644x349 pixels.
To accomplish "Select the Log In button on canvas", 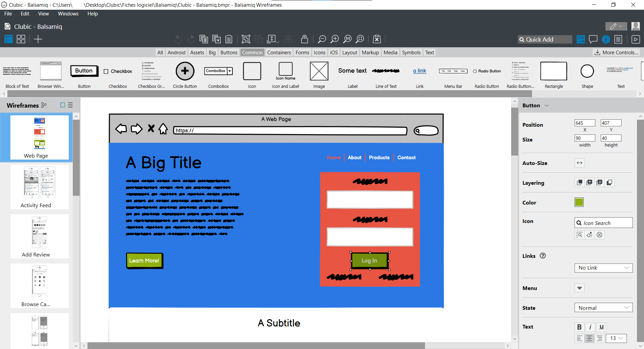I will pyautogui.click(x=370, y=260).
